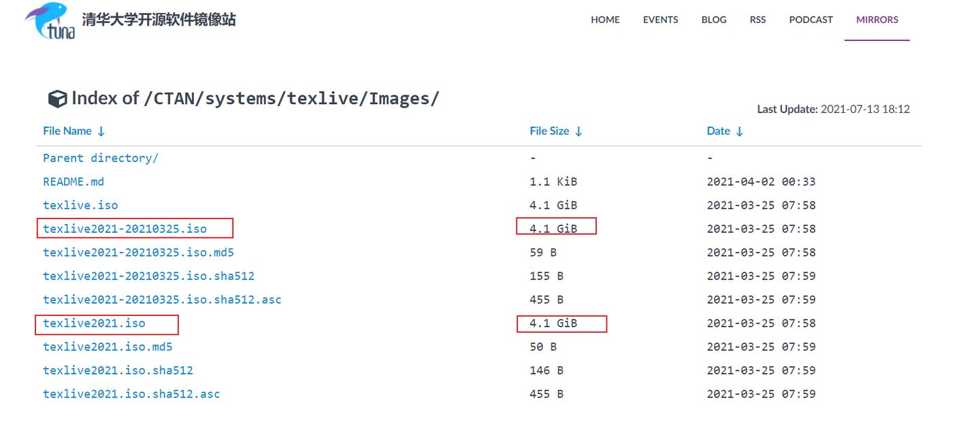980x437 pixels.
Task: Open texlive2021.iso.sha512.asc
Action: point(131,393)
